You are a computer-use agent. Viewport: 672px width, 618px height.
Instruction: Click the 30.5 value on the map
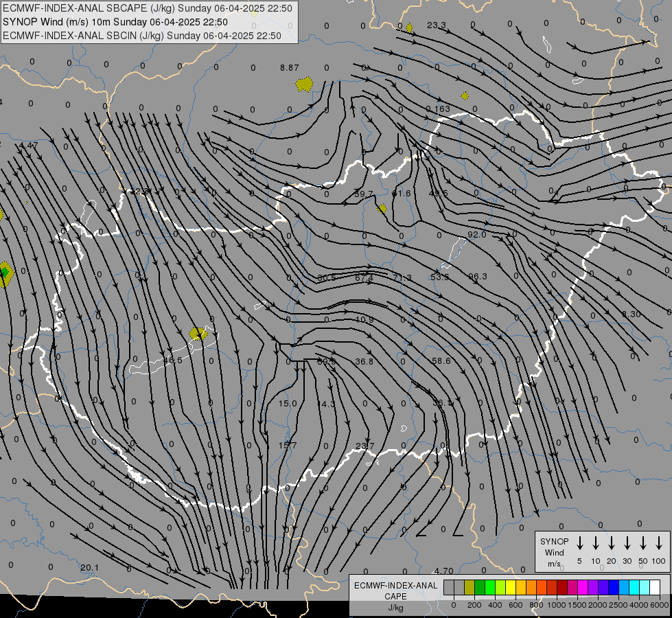327,278
